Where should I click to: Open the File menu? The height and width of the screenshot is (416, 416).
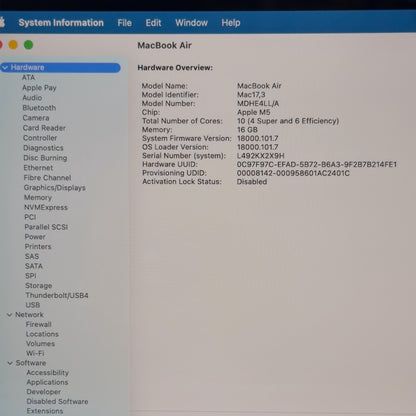[124, 23]
